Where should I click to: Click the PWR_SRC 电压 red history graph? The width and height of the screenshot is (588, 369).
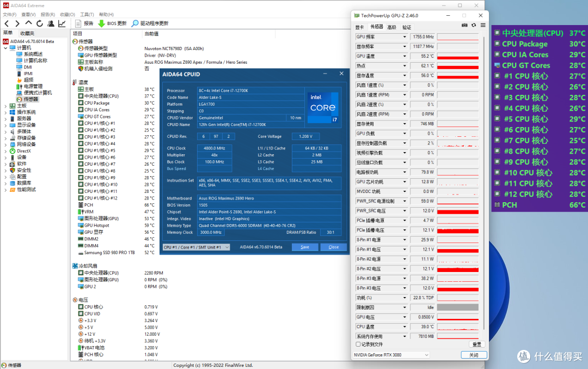tap(458, 211)
